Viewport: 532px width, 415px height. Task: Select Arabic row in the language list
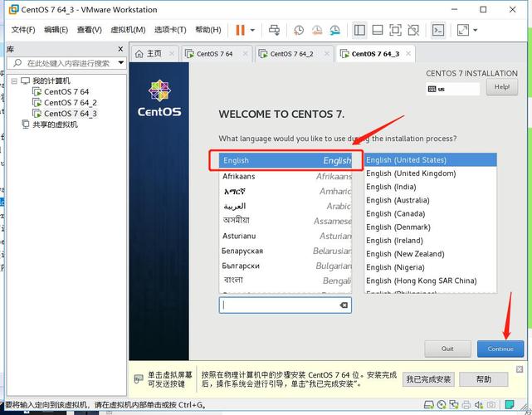[x=286, y=206]
